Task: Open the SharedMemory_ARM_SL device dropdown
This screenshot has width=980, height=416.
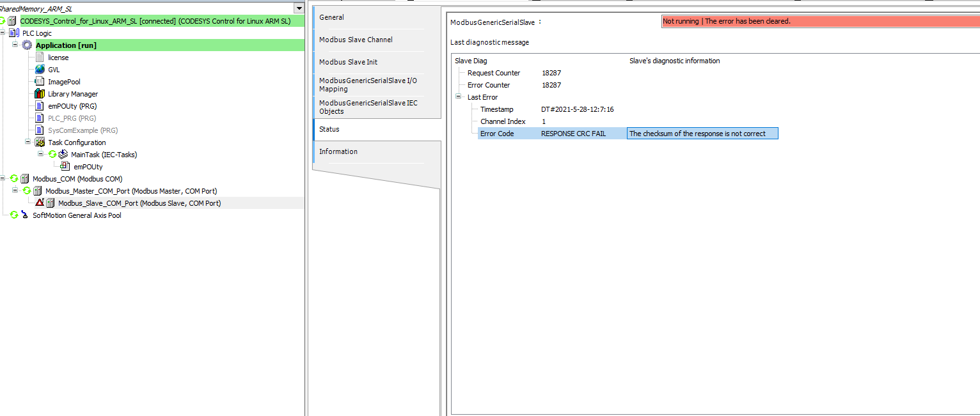Action: [x=298, y=8]
